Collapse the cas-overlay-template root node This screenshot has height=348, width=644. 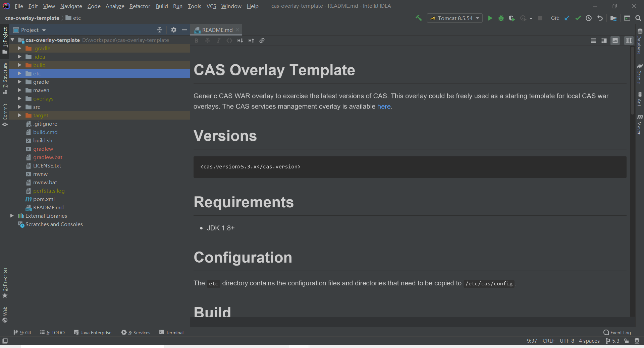click(12, 40)
